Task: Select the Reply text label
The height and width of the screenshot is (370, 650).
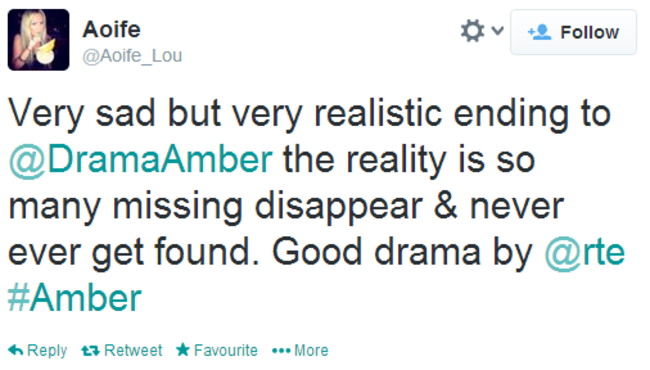Action: point(47,351)
